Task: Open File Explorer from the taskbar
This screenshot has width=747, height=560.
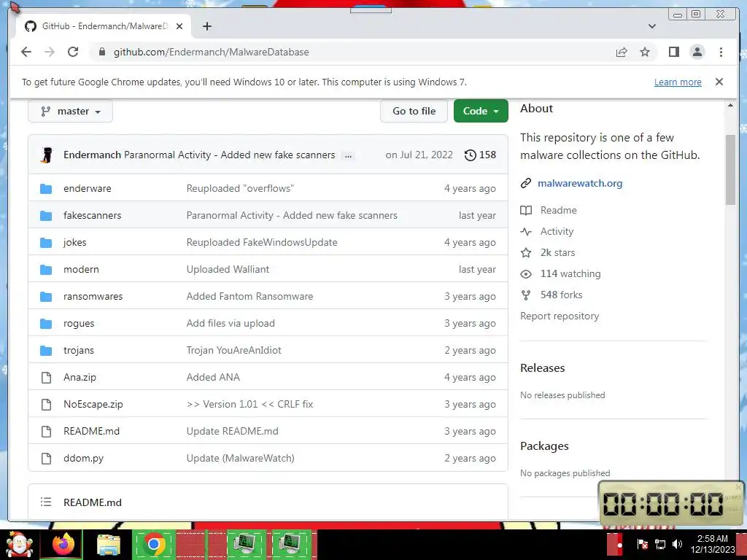Action: click(109, 545)
